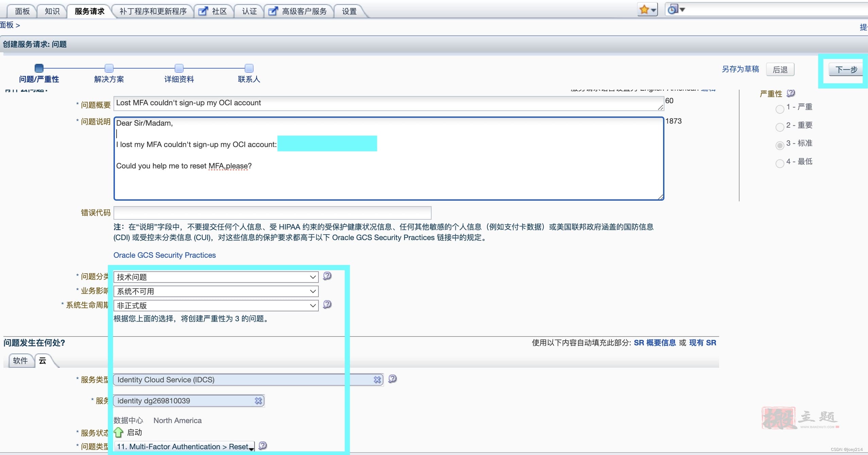Click into the 问题说明 description text area

389,159
